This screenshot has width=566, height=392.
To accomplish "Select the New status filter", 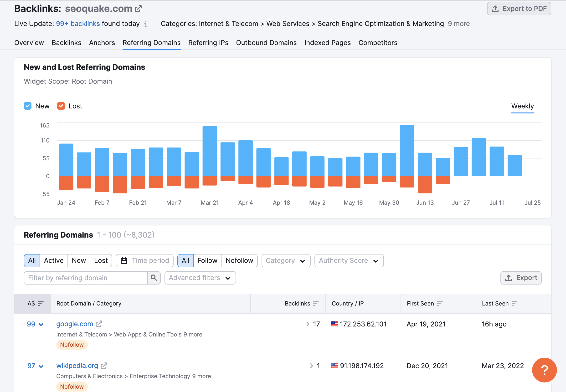I will 79,261.
